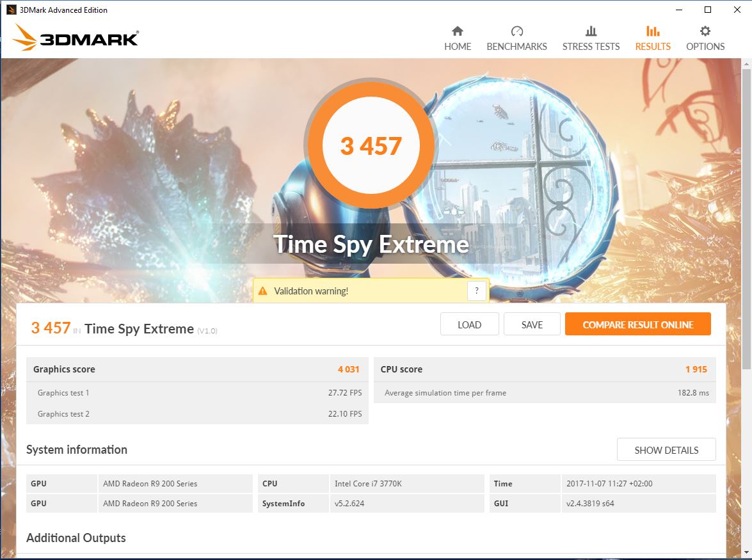The image size is (752, 560).
Task: Click the SystemInfo version v5.2.624 cell
Action: (x=406, y=504)
